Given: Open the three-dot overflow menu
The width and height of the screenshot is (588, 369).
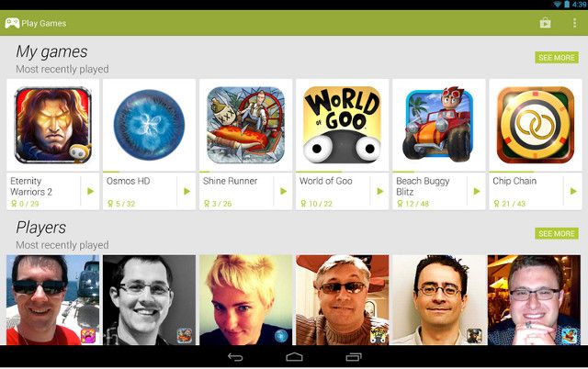Looking at the screenshot, I should click(x=574, y=23).
